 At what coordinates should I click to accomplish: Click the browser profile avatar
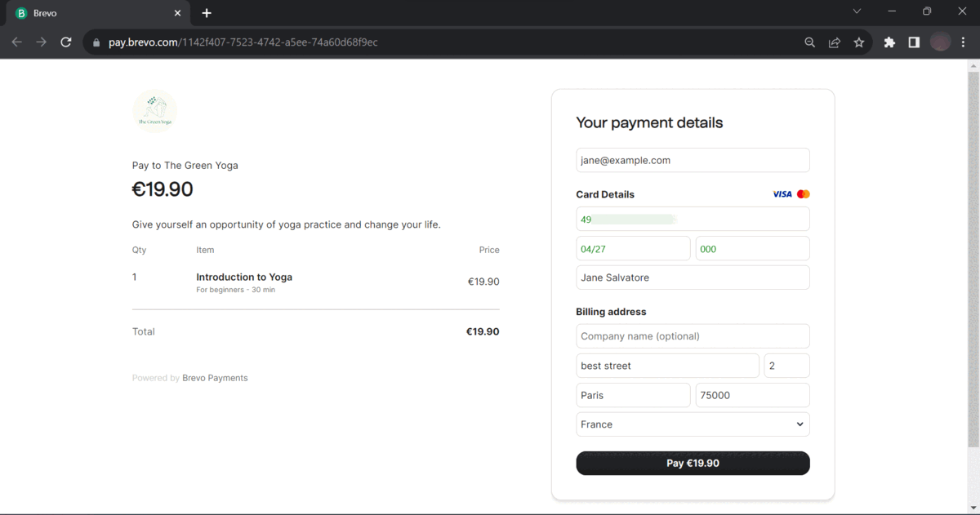pos(940,42)
